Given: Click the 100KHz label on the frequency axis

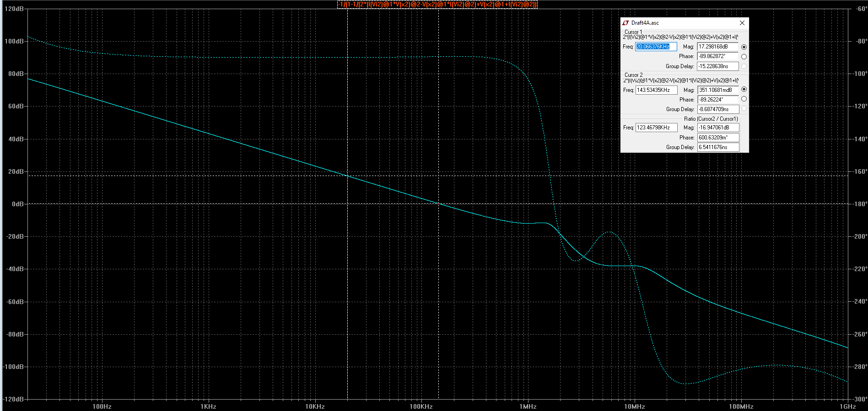Looking at the screenshot, I should coord(421,406).
